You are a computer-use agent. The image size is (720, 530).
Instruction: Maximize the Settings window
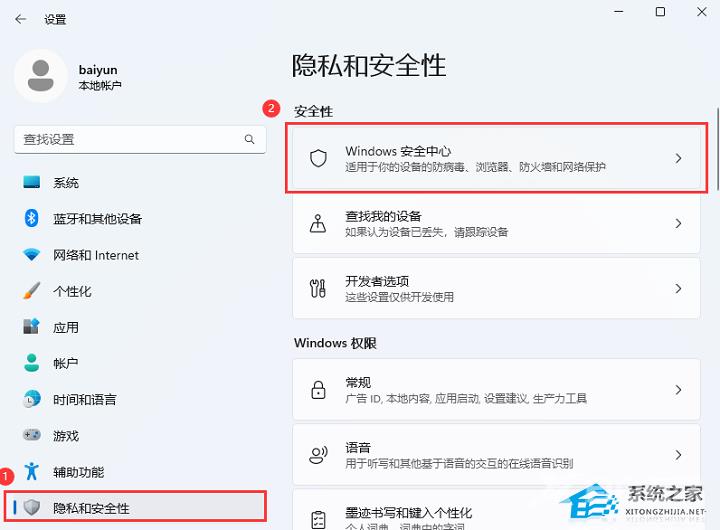click(x=660, y=11)
